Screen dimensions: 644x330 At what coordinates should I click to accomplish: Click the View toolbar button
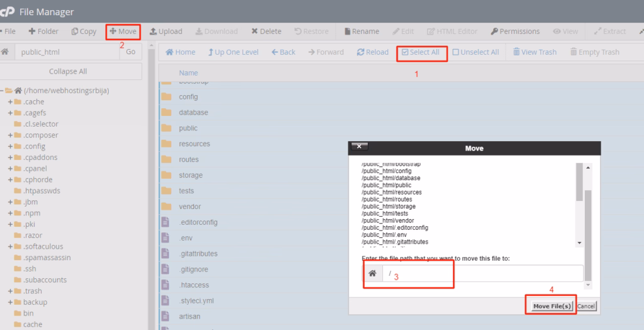click(x=565, y=31)
